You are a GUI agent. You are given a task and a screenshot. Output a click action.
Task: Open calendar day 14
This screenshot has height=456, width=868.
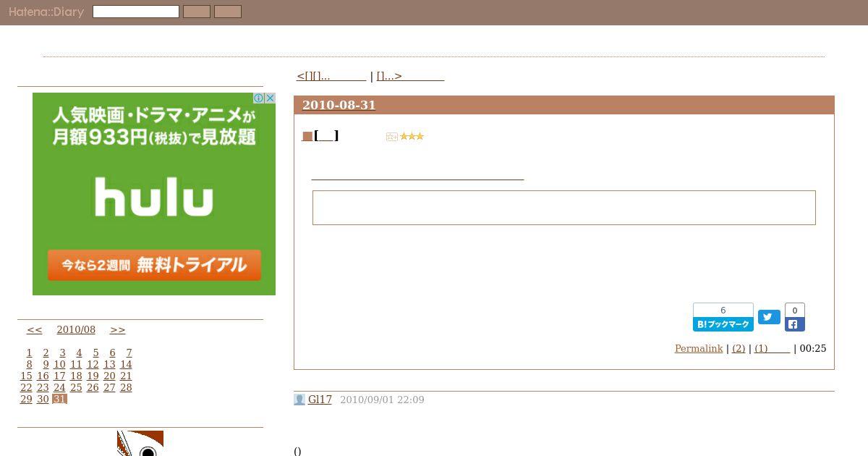click(126, 364)
